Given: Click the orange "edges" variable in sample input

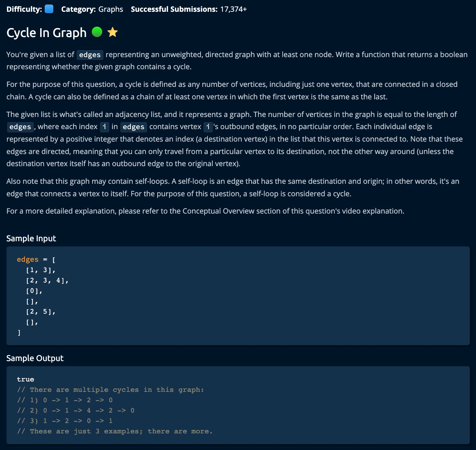Looking at the screenshot, I should (x=28, y=260).
